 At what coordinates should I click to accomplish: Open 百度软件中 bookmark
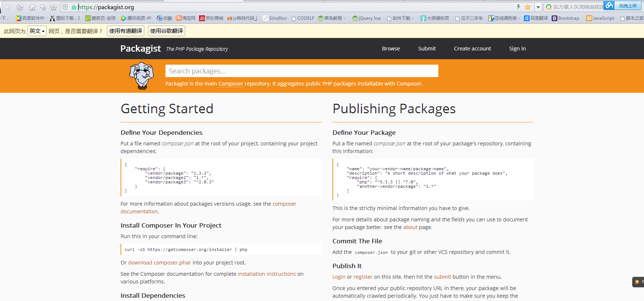click(30, 18)
